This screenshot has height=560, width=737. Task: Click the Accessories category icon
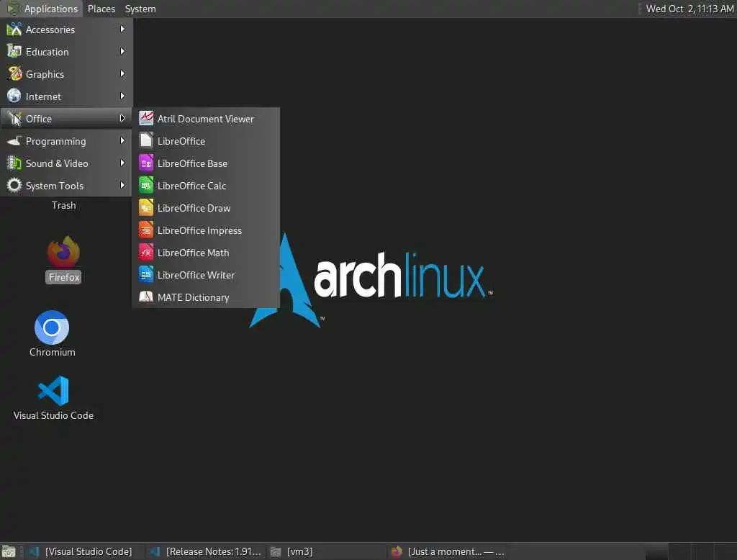[14, 30]
